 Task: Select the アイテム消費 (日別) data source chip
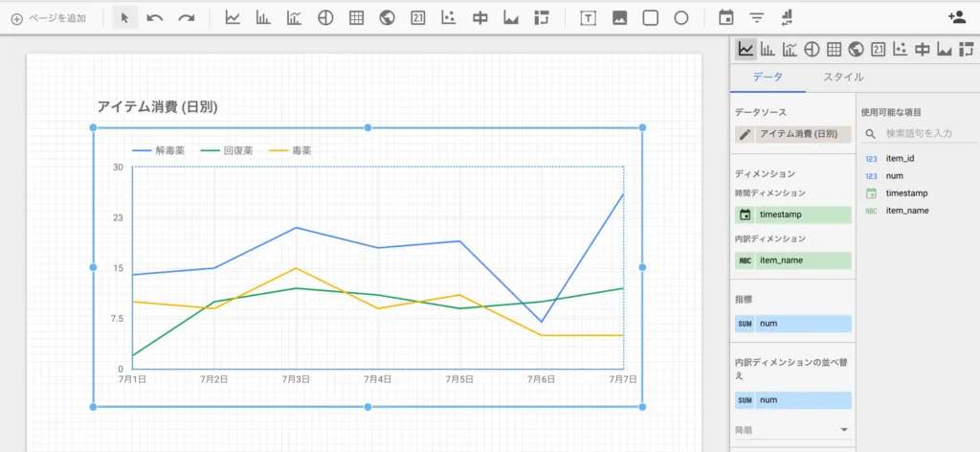click(x=803, y=134)
